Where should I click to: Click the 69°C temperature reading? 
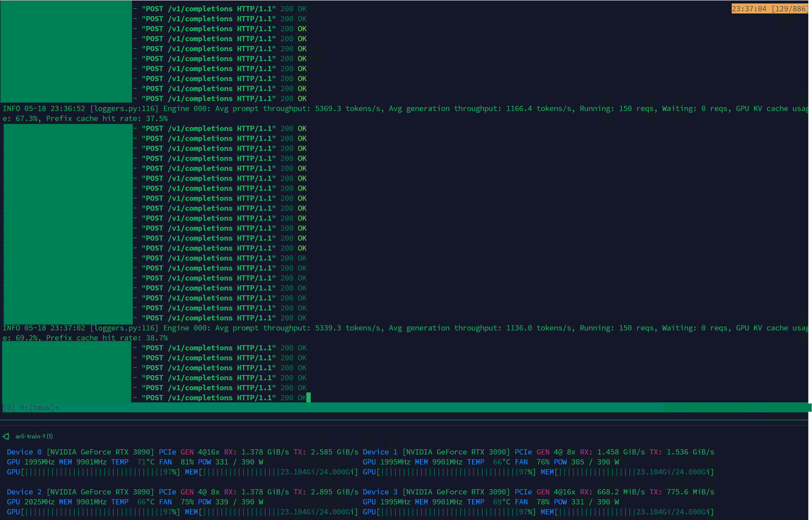click(502, 502)
